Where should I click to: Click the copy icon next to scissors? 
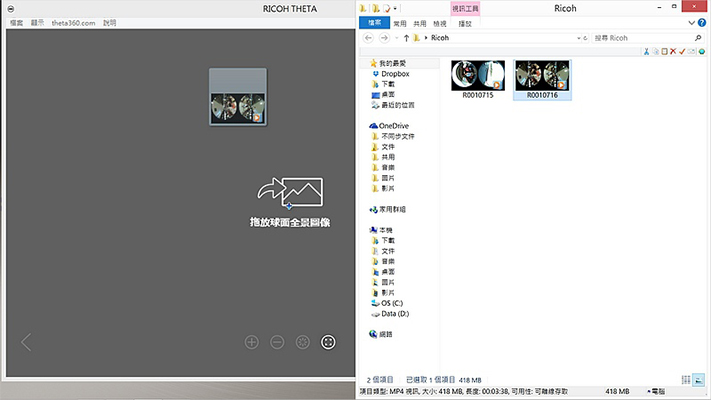(656, 51)
